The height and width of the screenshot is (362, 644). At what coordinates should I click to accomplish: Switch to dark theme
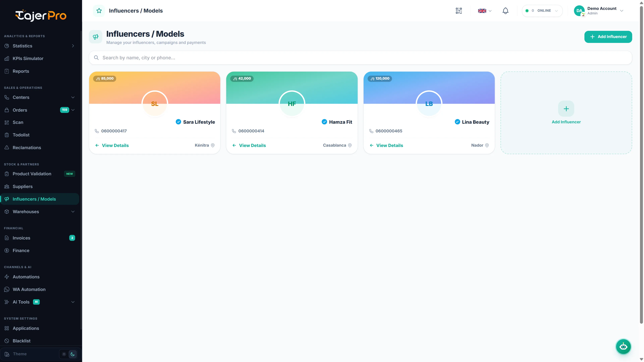(x=72, y=354)
